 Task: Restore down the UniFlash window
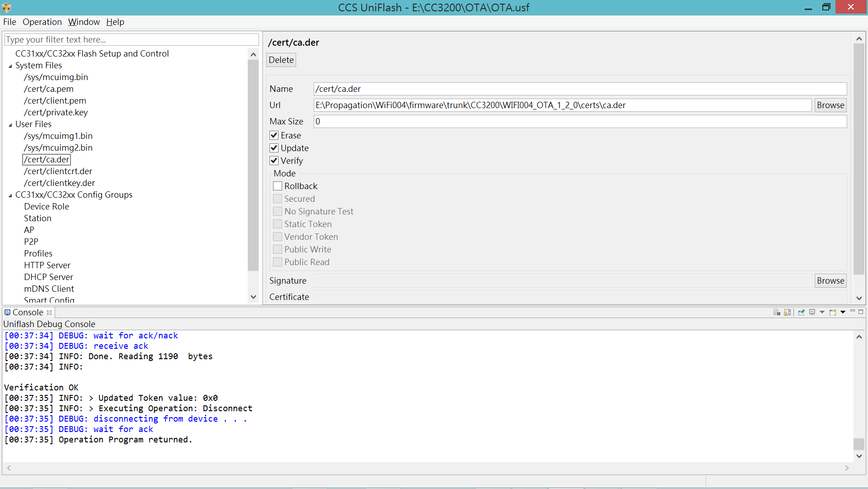pyautogui.click(x=826, y=7)
